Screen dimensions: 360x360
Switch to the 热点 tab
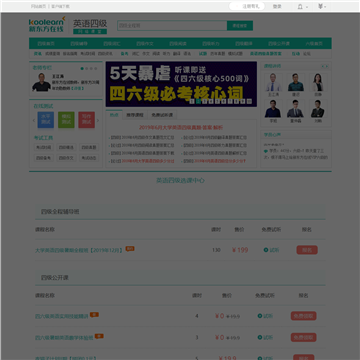pos(114,115)
